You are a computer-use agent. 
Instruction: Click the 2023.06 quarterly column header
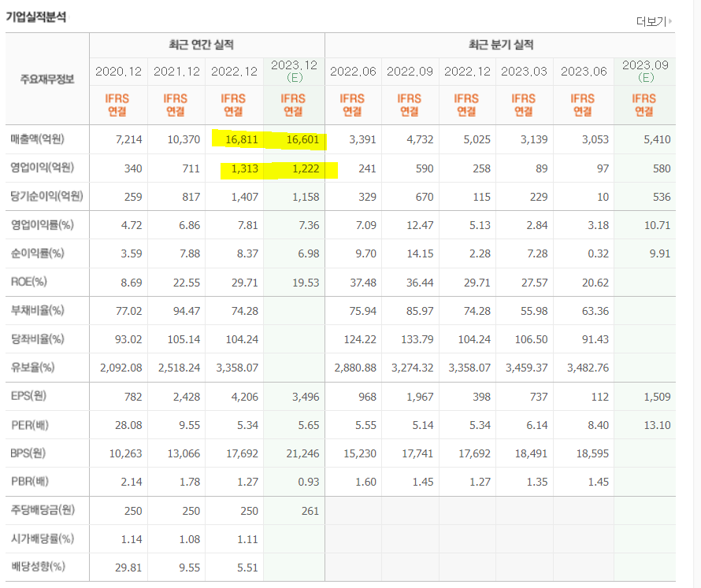(x=584, y=72)
